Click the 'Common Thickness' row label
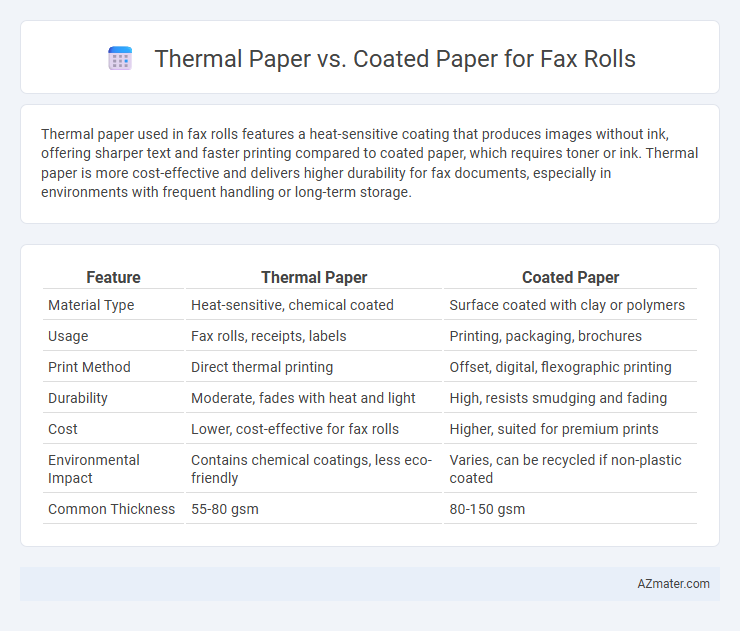This screenshot has width=740, height=631. tap(111, 509)
